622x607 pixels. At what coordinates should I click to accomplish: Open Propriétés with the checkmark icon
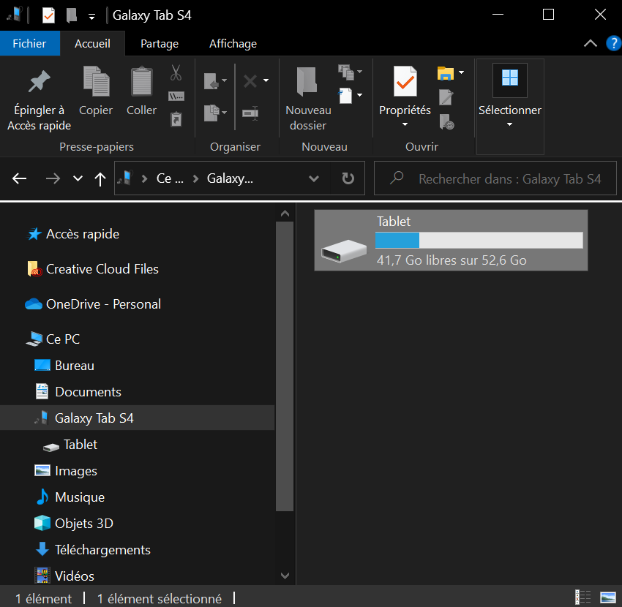(404, 82)
